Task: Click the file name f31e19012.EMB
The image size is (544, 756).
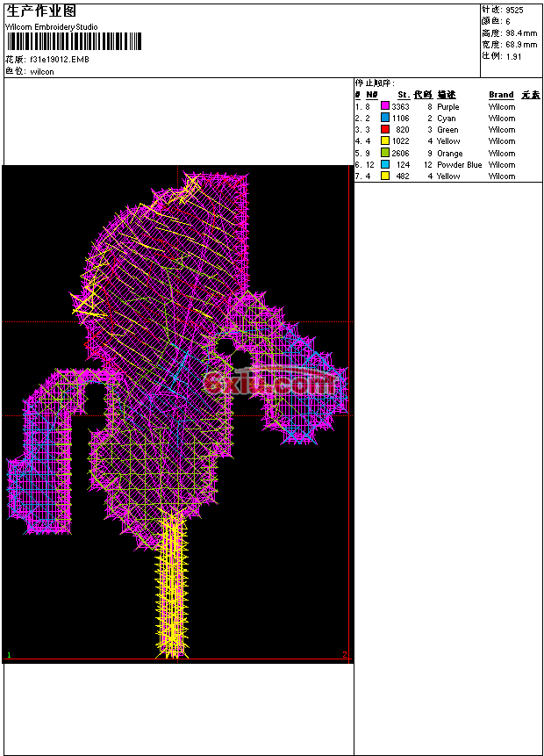Action: (59, 60)
